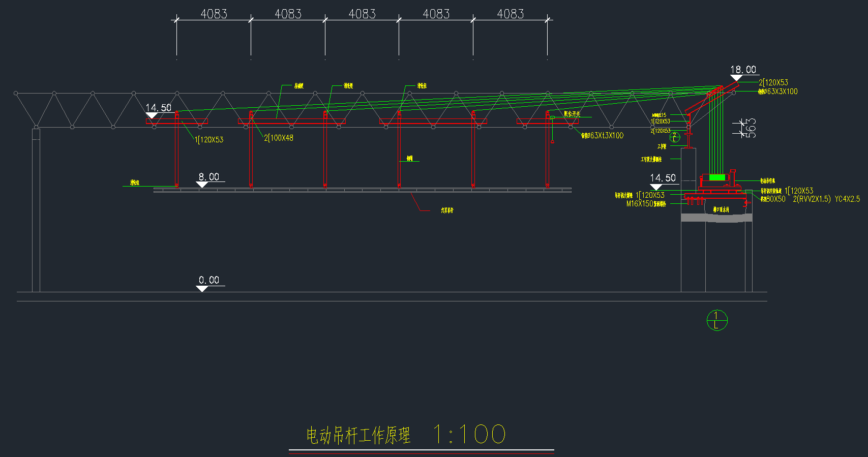Select the large green 1/L section symbol
The height and width of the screenshot is (457, 868).
click(x=717, y=320)
